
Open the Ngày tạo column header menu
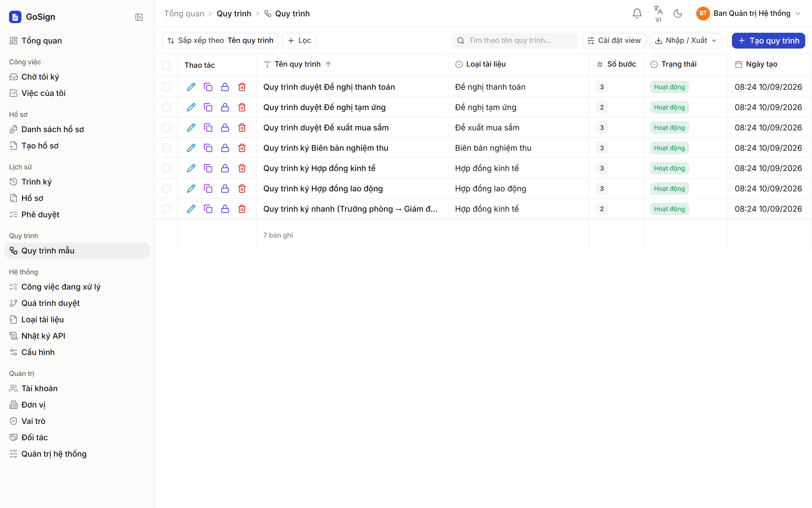756,64
